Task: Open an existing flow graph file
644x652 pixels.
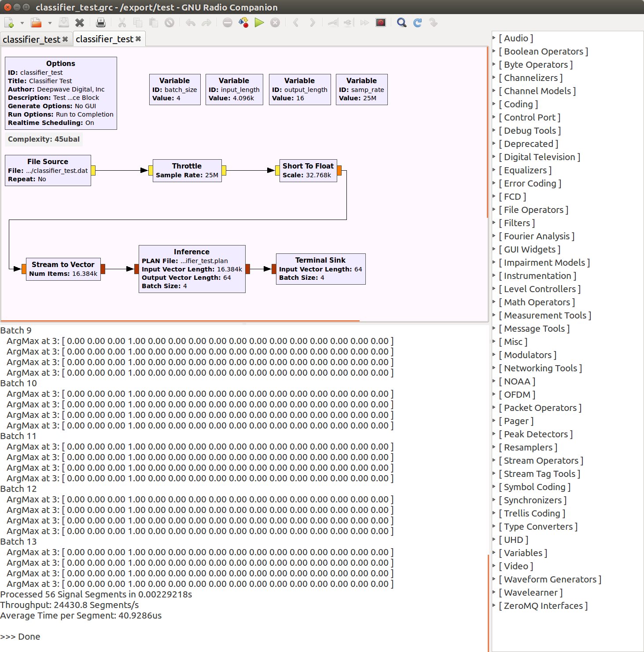Action: click(x=36, y=23)
